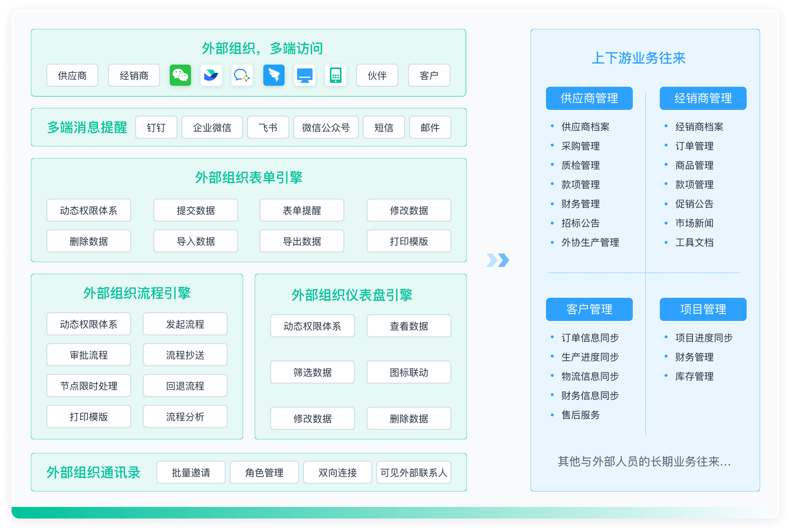
Task: Click the 批量邀请 button
Action: point(191,472)
